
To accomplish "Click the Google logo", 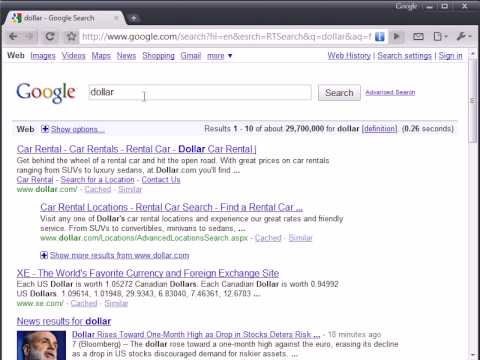I will tap(46, 93).
